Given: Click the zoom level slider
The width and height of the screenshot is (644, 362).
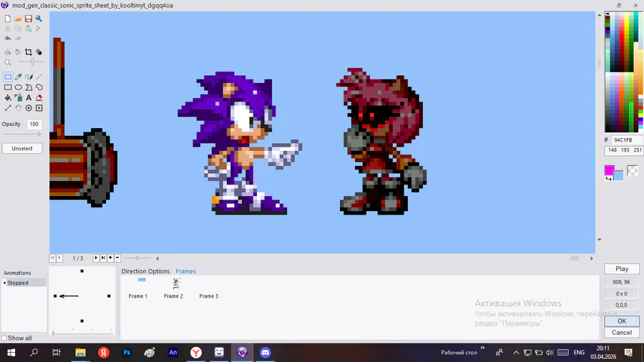Looking at the screenshot, I should [x=31, y=62].
